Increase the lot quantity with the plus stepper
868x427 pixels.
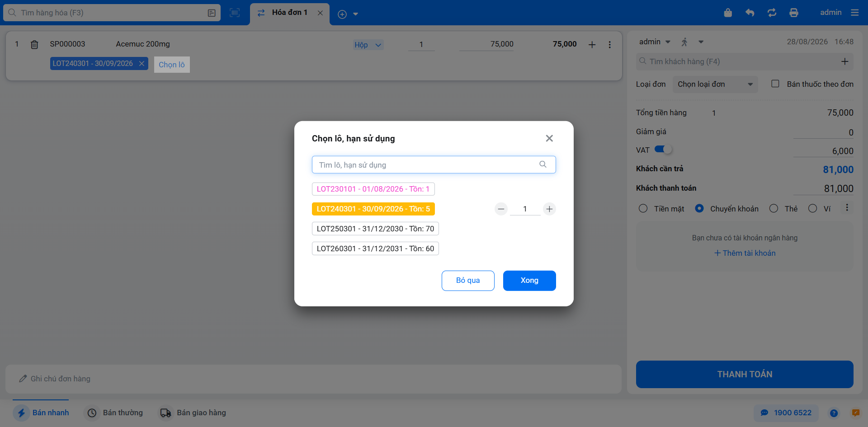point(549,209)
